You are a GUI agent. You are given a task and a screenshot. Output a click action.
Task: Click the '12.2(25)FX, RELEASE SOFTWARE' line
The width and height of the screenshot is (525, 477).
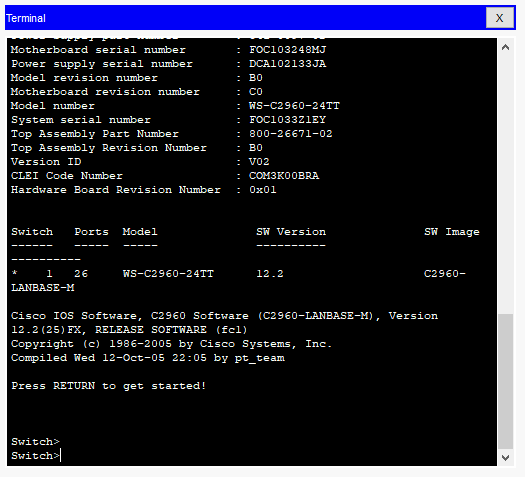[129, 330]
